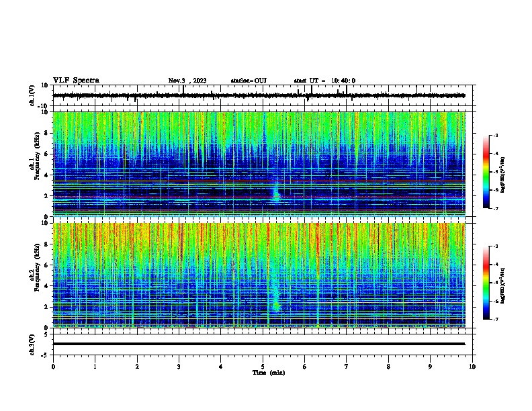Click the "-3" label on ch.1 colorbar
The image size is (532, 411).
[495, 135]
